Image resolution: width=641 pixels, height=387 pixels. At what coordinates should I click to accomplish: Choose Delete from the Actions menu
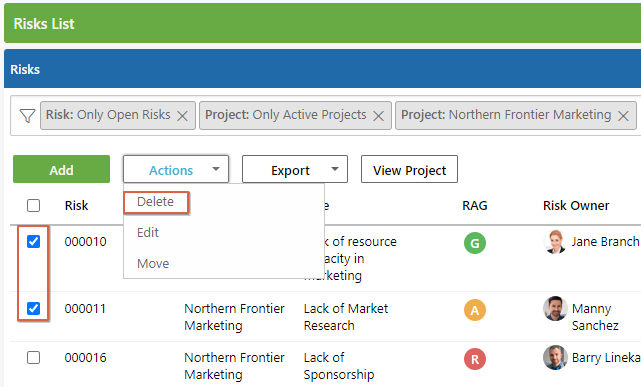coord(156,202)
